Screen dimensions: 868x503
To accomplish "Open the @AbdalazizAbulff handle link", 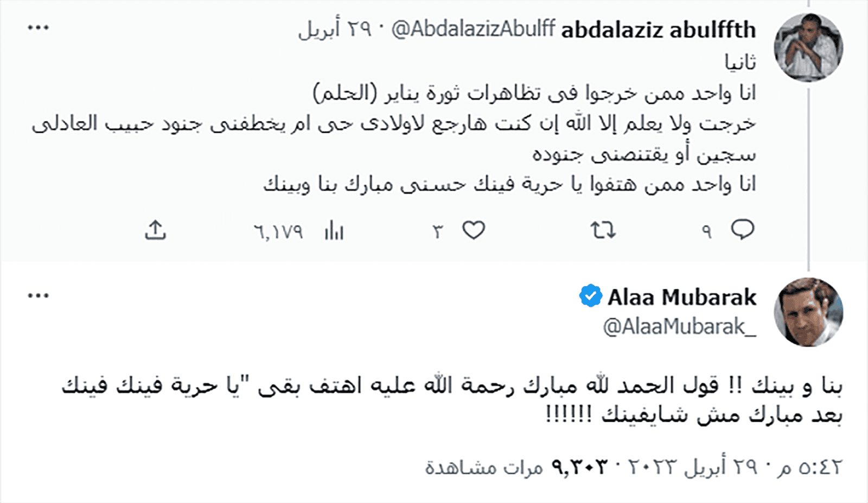I will tap(473, 29).
